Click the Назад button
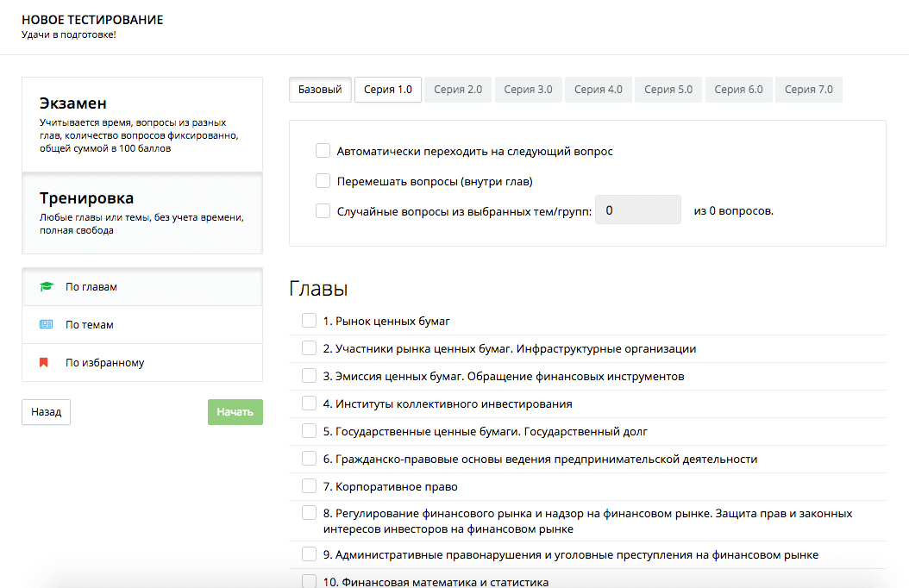Image resolution: width=909 pixels, height=588 pixels. [46, 412]
